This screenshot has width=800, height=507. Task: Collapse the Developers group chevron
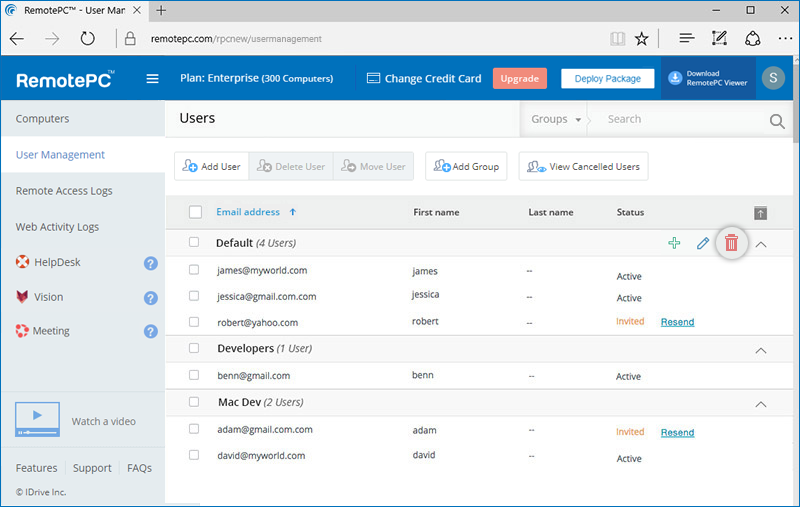coord(760,351)
